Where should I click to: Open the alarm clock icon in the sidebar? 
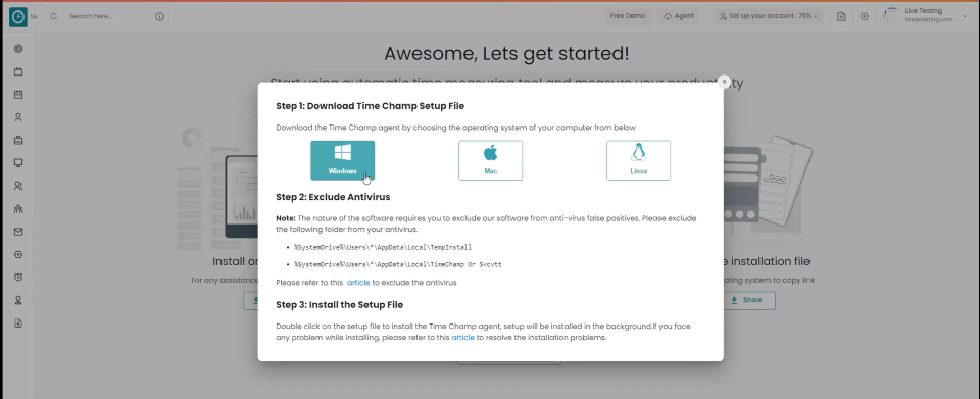tap(18, 277)
